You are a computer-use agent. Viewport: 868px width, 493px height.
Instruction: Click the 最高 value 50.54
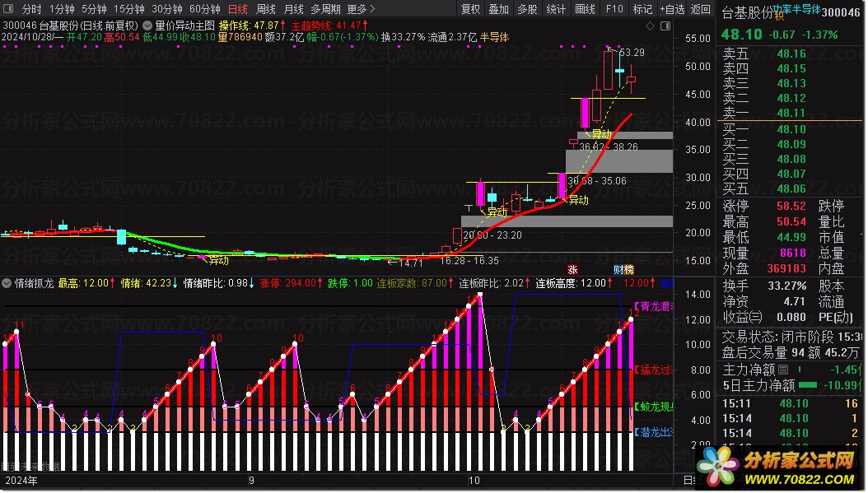click(x=791, y=221)
